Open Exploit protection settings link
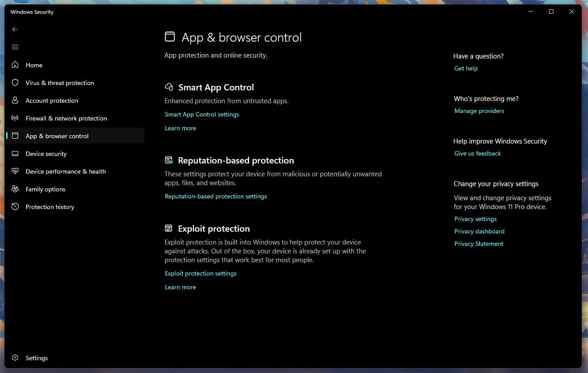Viewport: 588px width, 373px height. pos(201,273)
